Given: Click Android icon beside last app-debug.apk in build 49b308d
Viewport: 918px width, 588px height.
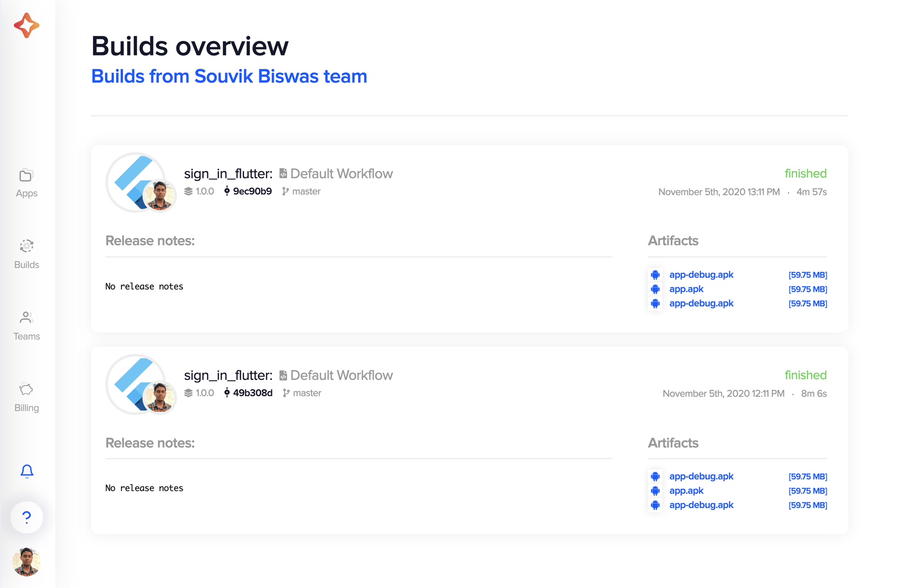Looking at the screenshot, I should click(656, 505).
